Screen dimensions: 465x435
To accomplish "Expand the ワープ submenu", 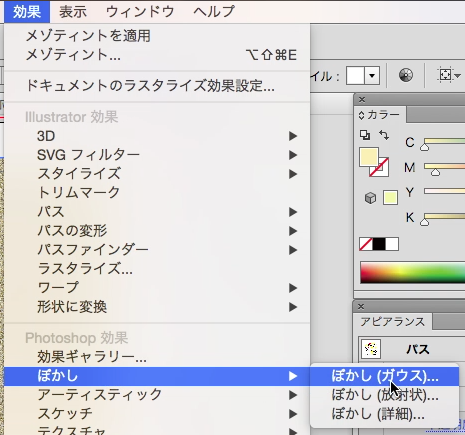I will [x=157, y=288].
